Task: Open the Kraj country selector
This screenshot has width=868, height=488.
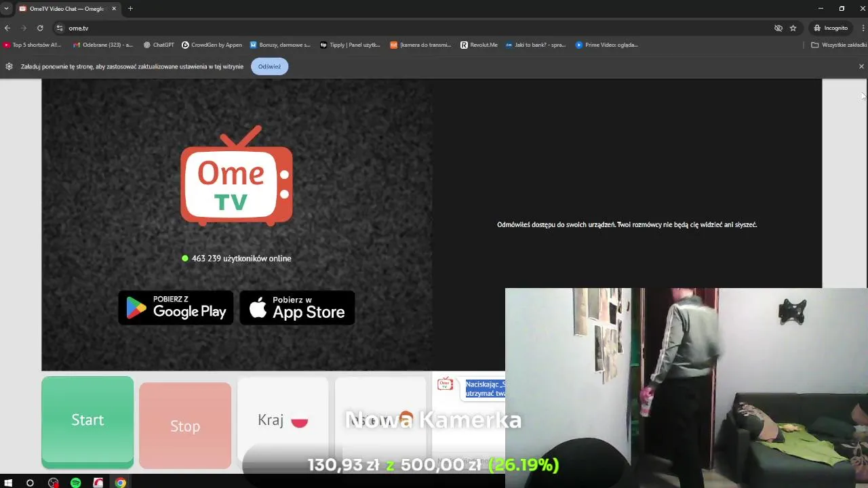Action: [283, 420]
